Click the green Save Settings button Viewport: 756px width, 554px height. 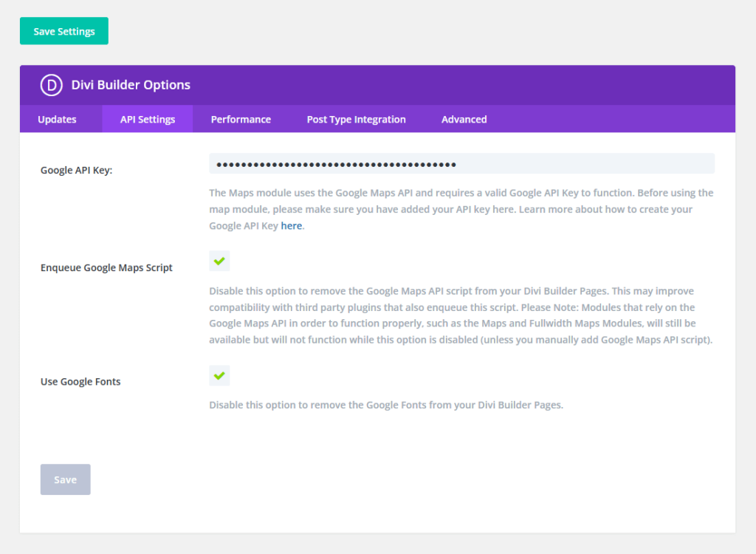(64, 31)
